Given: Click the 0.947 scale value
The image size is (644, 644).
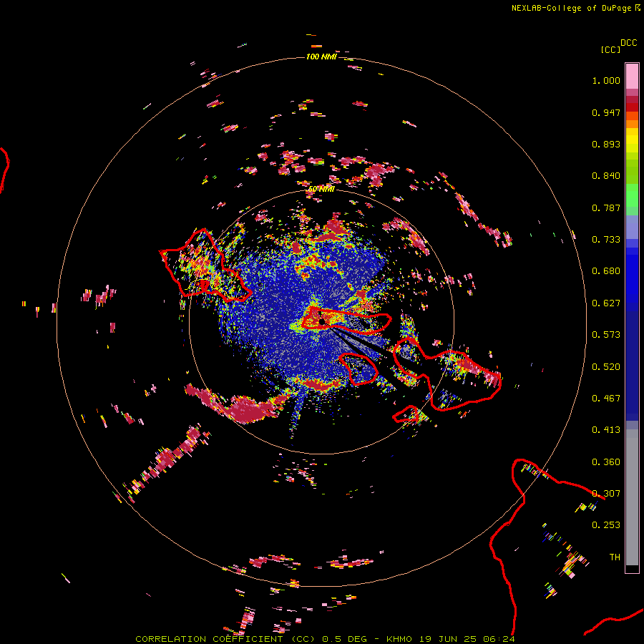Looking at the screenshot, I should (606, 112).
